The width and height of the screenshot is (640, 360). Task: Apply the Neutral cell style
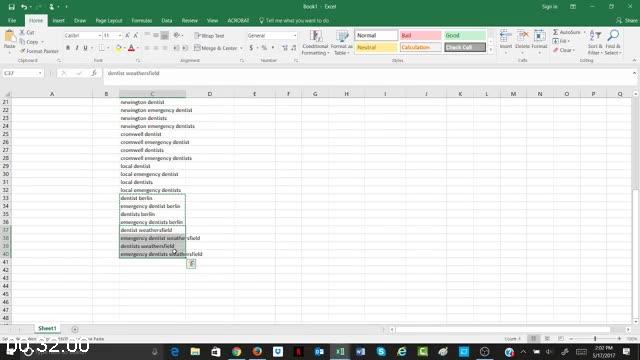pyautogui.click(x=376, y=47)
